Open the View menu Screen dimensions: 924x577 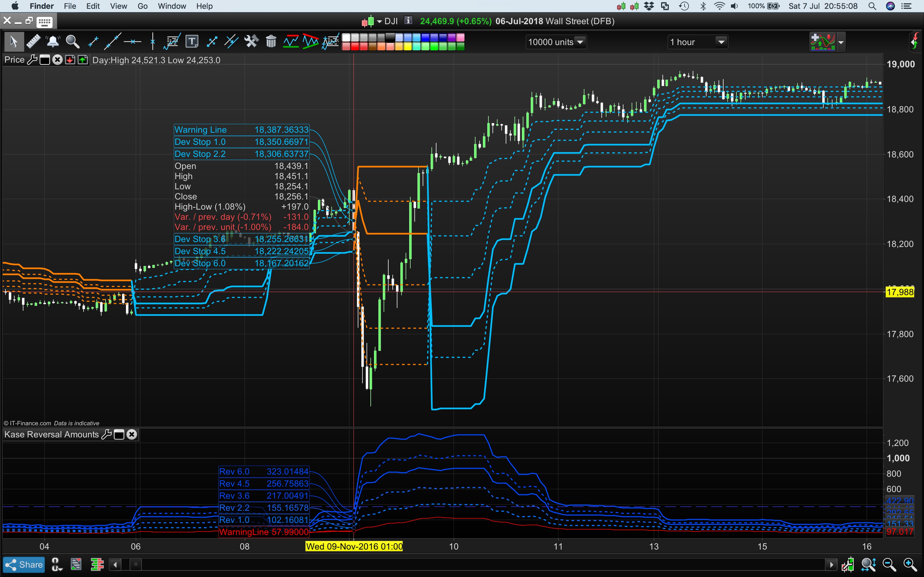pos(118,6)
